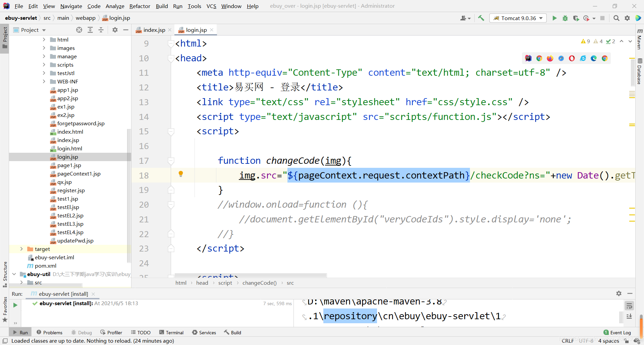Screen dimensions: 644x345
Task: Hide the Project tool window
Action: tap(126, 30)
